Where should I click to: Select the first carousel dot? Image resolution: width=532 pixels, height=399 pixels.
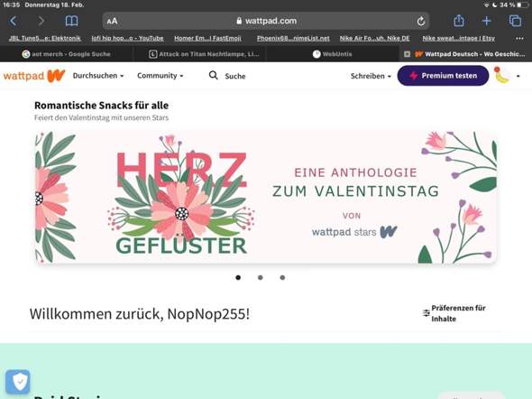click(x=238, y=277)
